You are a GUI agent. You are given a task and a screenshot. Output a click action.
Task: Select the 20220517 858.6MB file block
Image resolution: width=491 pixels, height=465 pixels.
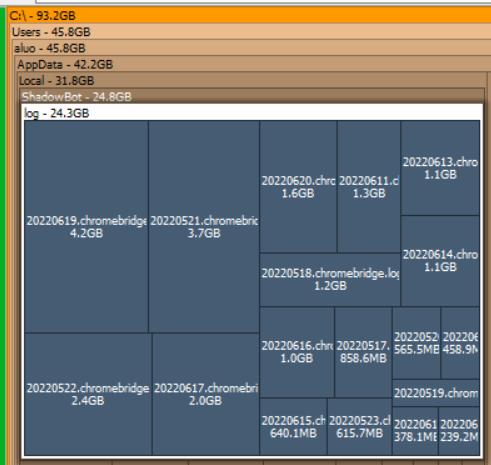coord(363,352)
